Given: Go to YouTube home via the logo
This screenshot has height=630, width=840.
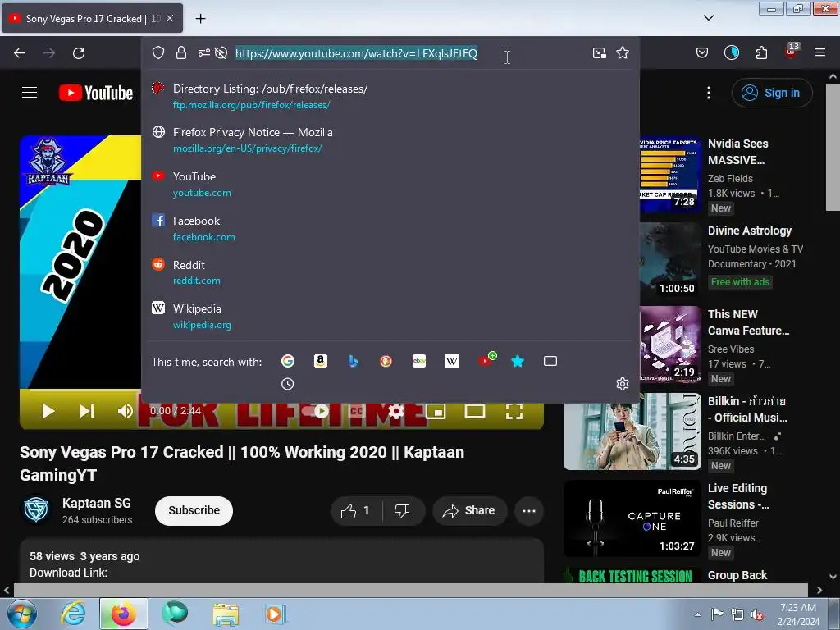Looking at the screenshot, I should pyautogui.click(x=96, y=93).
